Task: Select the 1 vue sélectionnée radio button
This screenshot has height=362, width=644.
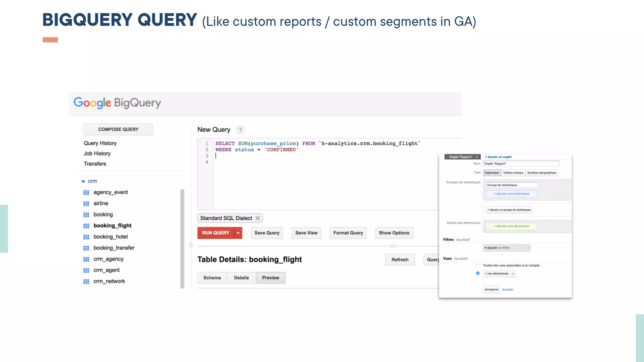Action: 478,273
